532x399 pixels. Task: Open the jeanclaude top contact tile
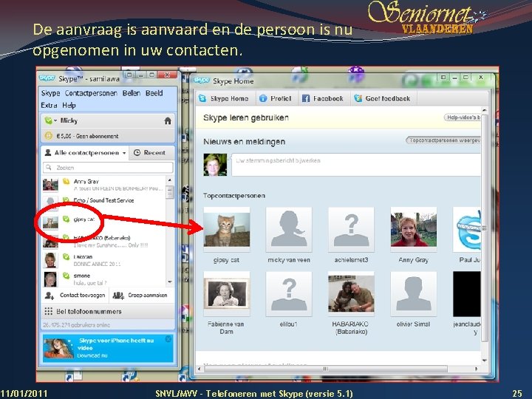(467, 294)
